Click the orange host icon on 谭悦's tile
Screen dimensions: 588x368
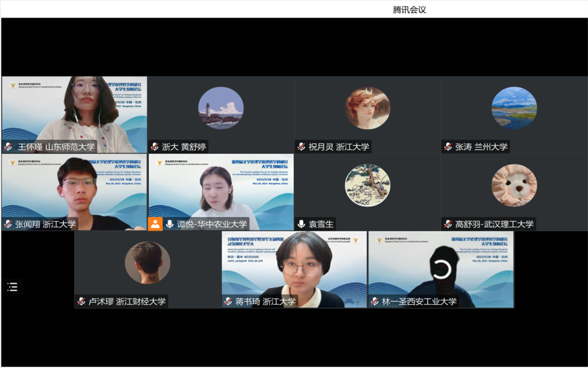(x=155, y=224)
